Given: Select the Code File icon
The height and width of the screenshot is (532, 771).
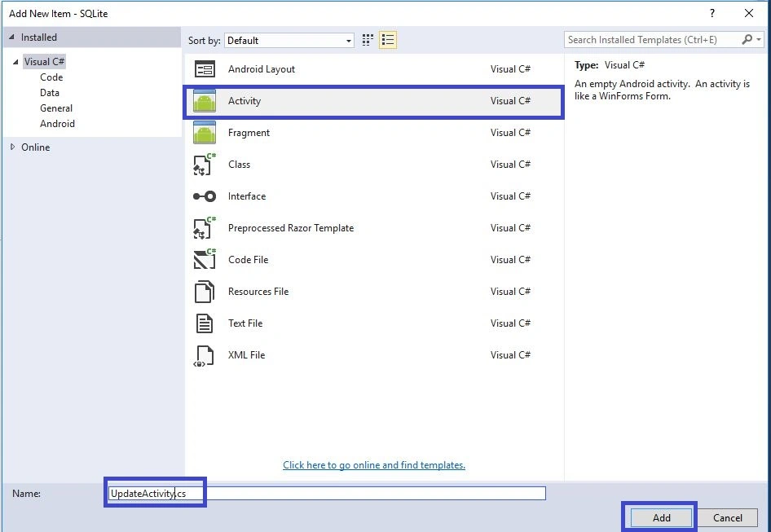Looking at the screenshot, I should click(x=205, y=259).
